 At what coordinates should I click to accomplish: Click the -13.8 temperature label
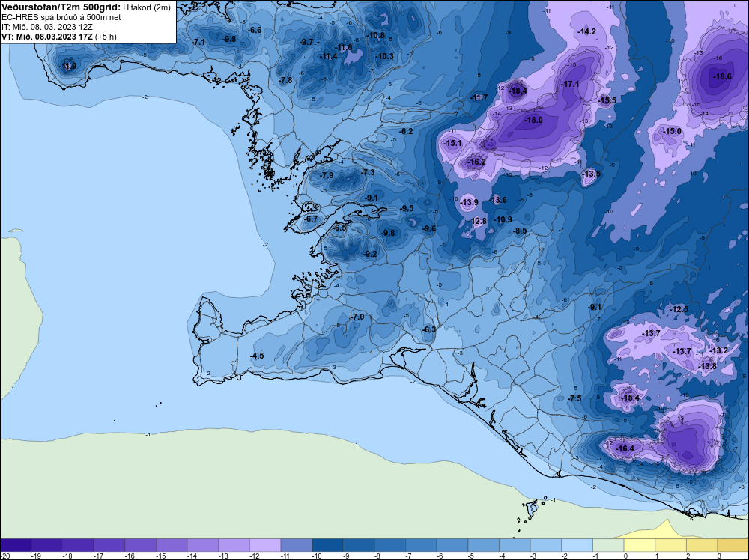coord(708,366)
